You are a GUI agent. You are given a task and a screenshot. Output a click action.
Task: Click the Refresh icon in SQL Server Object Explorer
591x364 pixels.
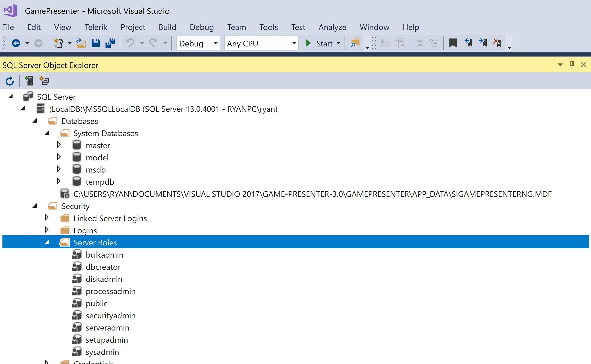[10, 81]
